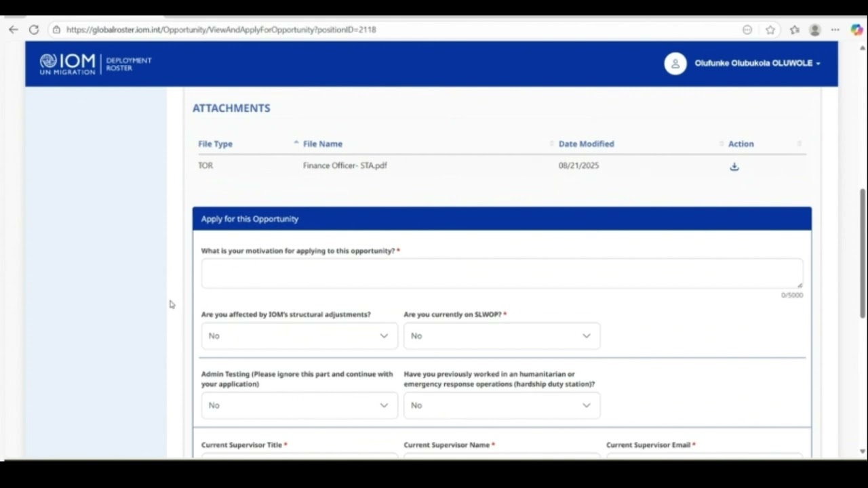
Task: Go back using browser back arrow
Action: tap(14, 30)
